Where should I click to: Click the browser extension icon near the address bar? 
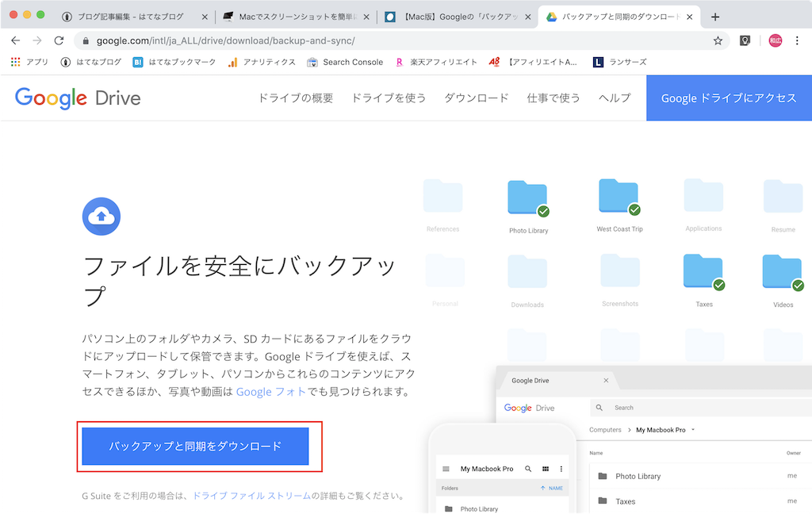coord(745,40)
